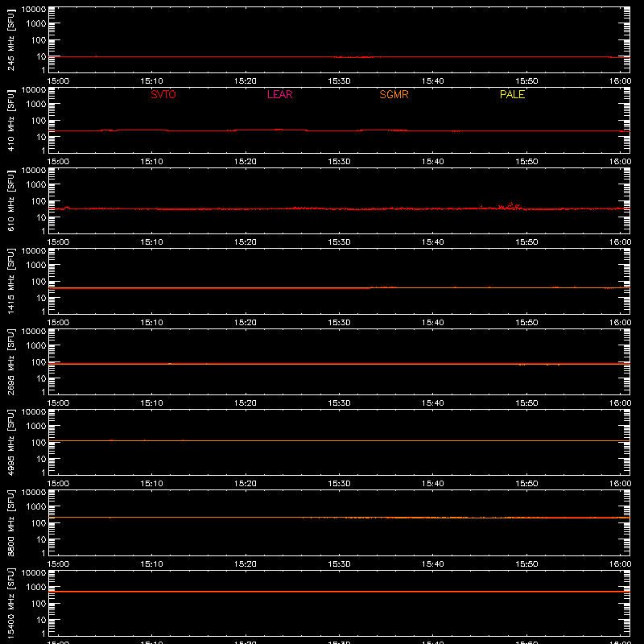Click the 10000 label on the 8800 MHz axis
The image size is (644, 644).
(34, 493)
